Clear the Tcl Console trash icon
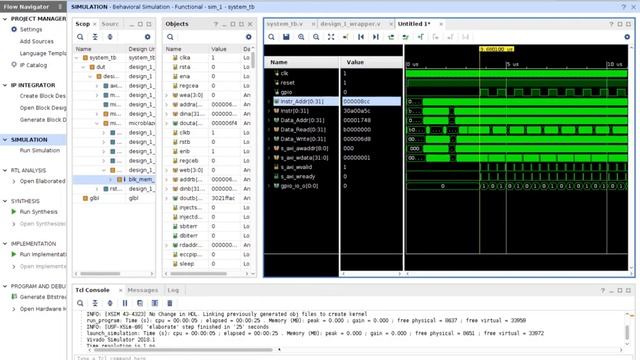Viewport: 640px width, 360px height. coord(170,303)
